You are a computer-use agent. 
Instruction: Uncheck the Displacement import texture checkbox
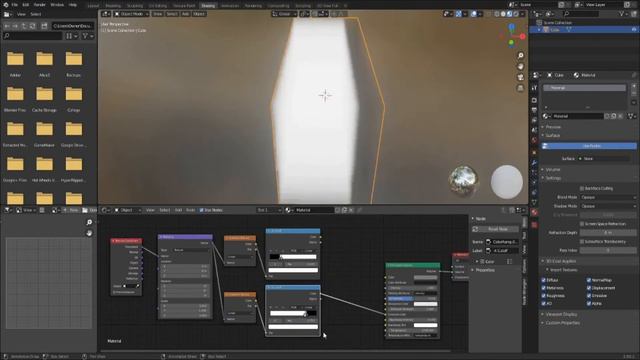click(x=589, y=288)
